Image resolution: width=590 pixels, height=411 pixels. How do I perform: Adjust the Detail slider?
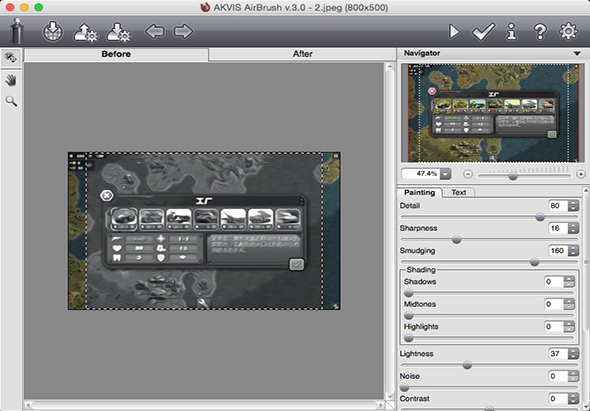click(540, 217)
